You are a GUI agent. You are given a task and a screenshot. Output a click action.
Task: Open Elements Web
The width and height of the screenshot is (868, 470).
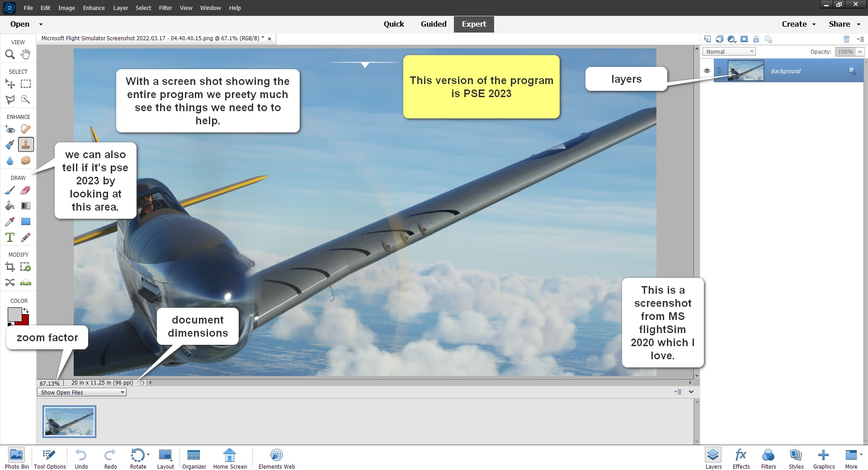(x=277, y=459)
